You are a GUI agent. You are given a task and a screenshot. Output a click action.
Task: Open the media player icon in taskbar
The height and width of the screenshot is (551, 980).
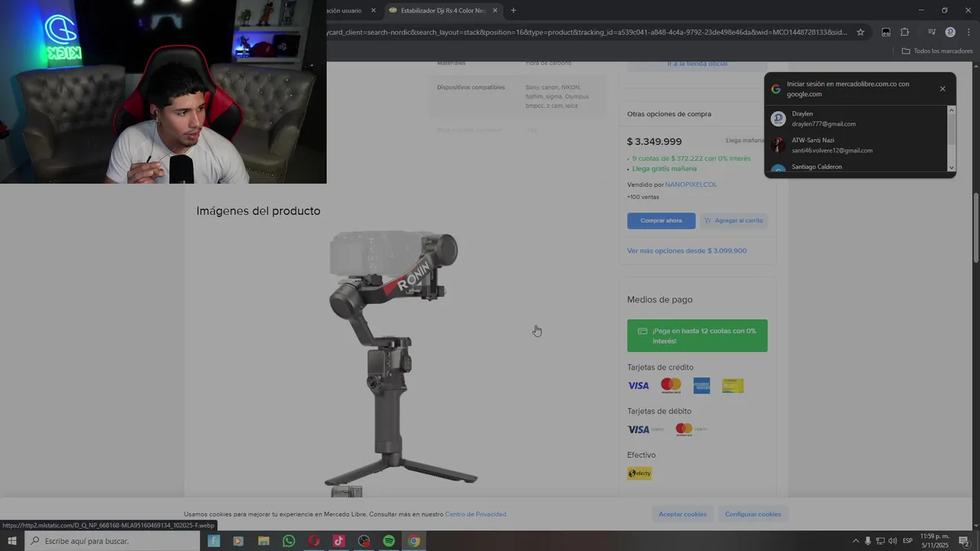tap(238, 541)
